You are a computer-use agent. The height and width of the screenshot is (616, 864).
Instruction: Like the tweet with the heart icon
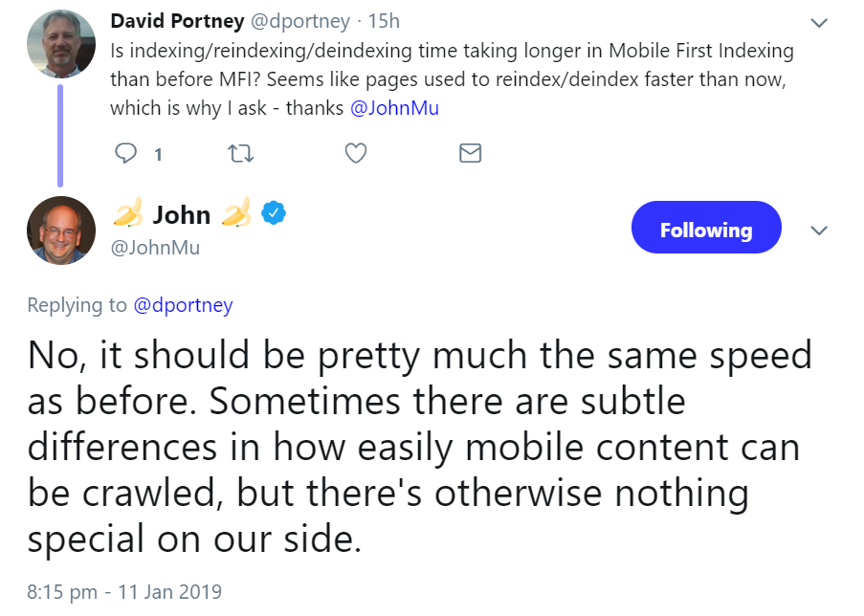[356, 153]
